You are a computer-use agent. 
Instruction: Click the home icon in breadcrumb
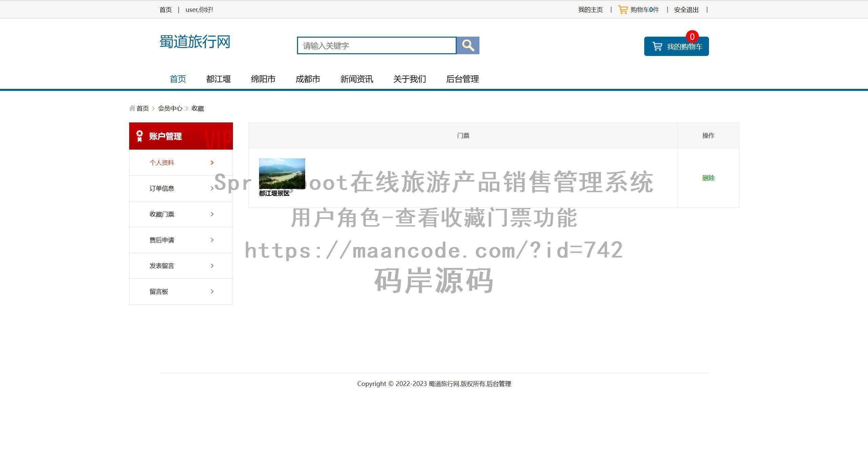132,108
